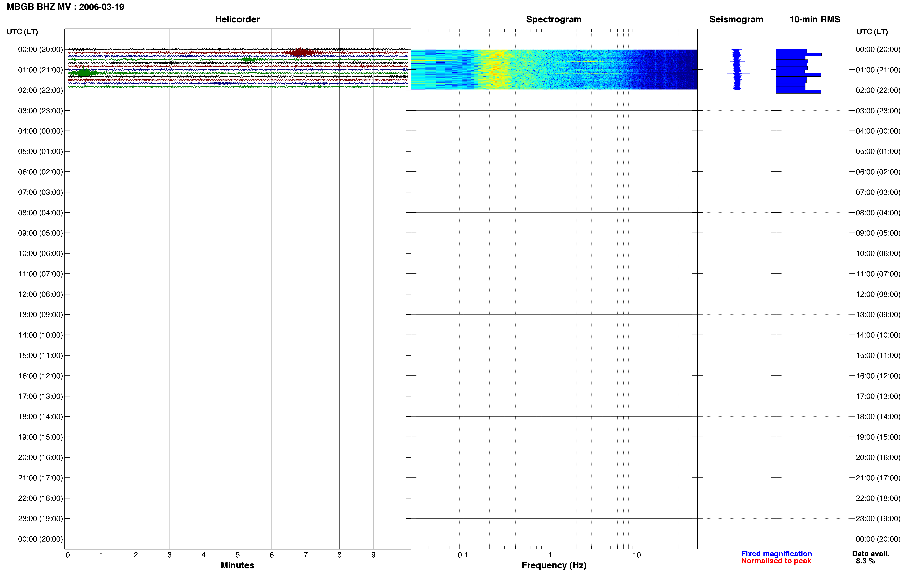The height and width of the screenshot is (578, 924).
Task: Click the Fixed magnification legend text
Action: tap(777, 554)
